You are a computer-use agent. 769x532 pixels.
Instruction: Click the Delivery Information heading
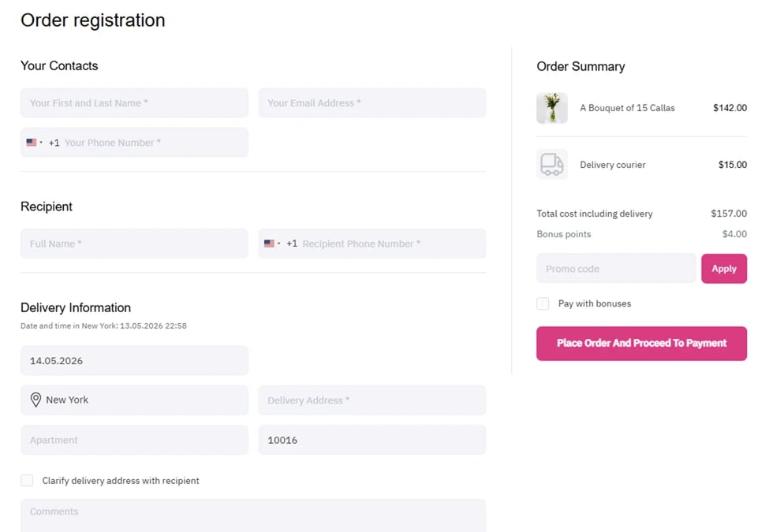click(x=76, y=307)
